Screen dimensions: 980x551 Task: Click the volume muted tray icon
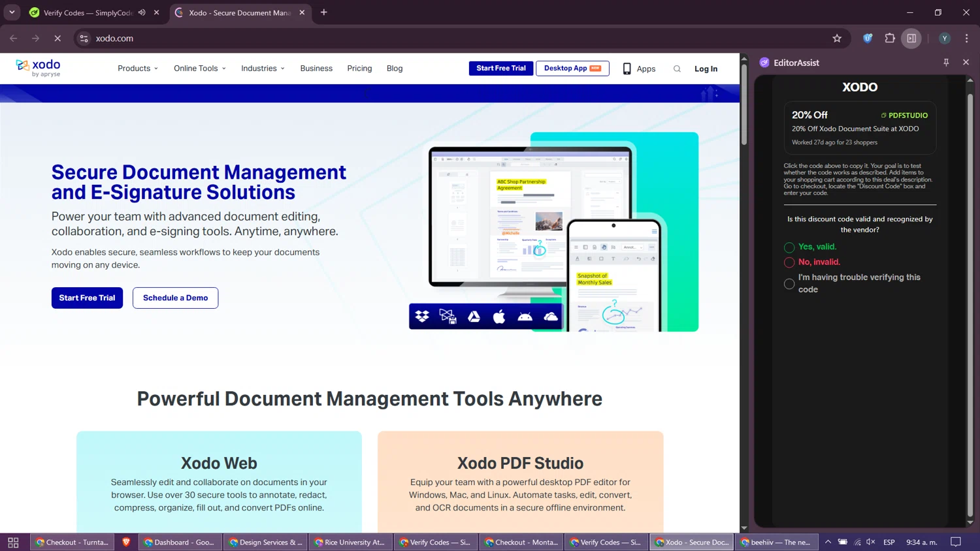(871, 542)
